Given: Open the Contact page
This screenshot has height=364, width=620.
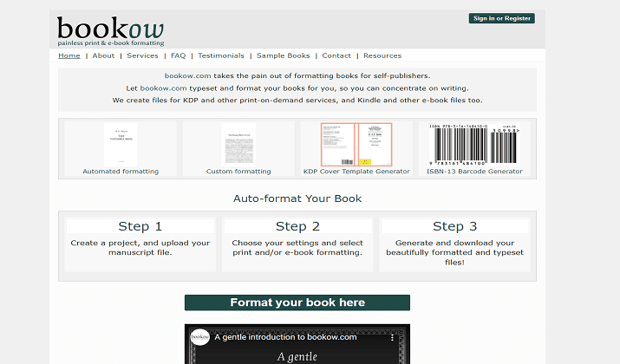Looking at the screenshot, I should click(336, 55).
